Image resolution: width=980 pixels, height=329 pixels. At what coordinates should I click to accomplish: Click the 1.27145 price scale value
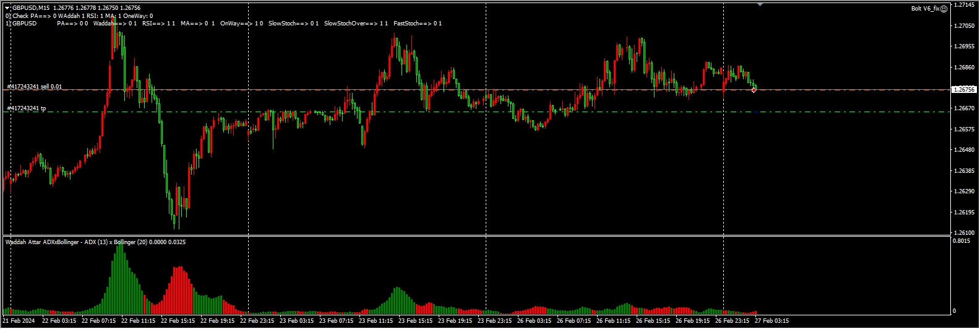click(964, 4)
